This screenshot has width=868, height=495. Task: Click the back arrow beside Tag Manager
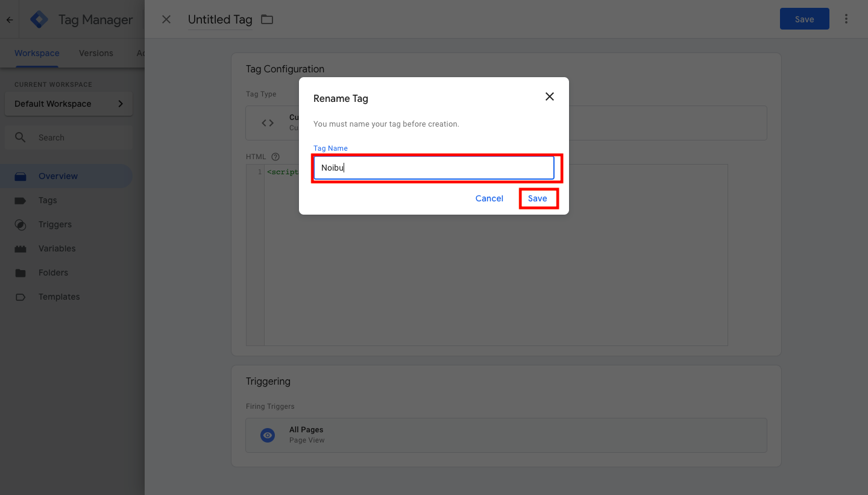click(x=10, y=19)
